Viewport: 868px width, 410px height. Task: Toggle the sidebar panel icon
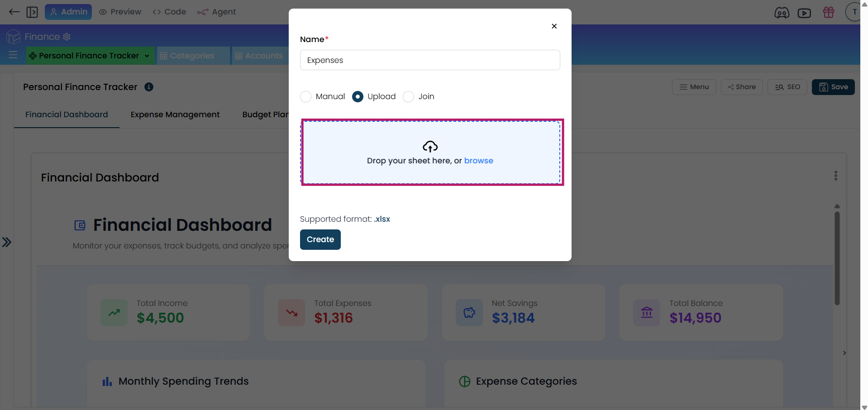point(32,12)
